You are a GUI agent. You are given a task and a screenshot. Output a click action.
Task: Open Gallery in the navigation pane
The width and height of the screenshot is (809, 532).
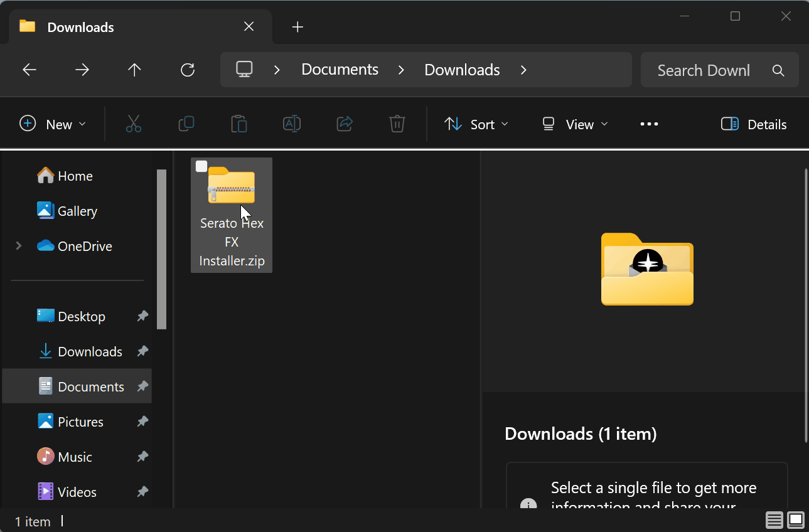click(x=67, y=211)
